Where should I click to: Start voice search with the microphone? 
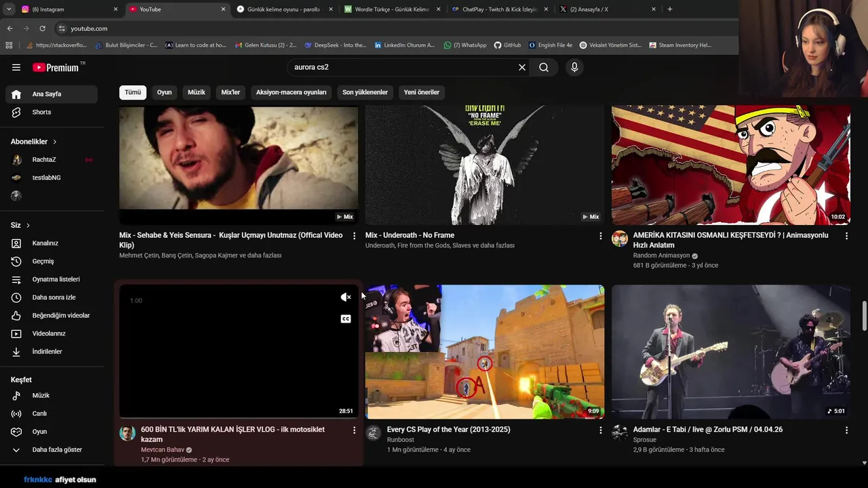click(x=574, y=67)
